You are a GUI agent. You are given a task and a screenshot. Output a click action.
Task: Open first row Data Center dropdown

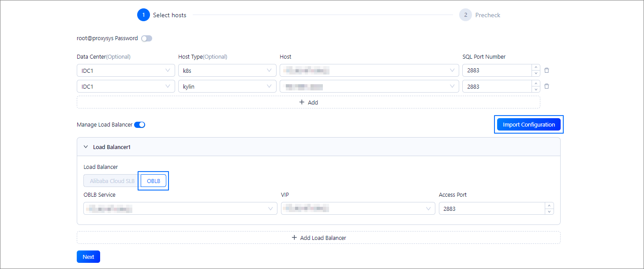coord(125,71)
